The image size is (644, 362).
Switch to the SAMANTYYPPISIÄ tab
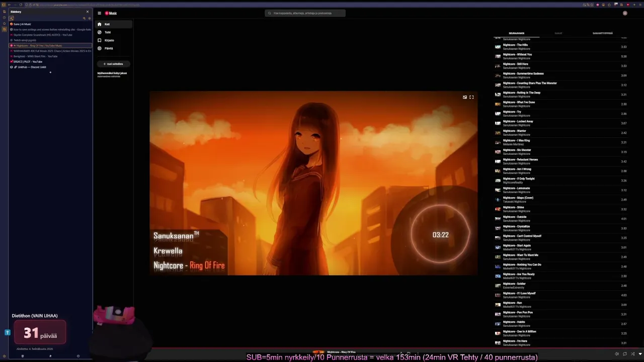pos(603,33)
